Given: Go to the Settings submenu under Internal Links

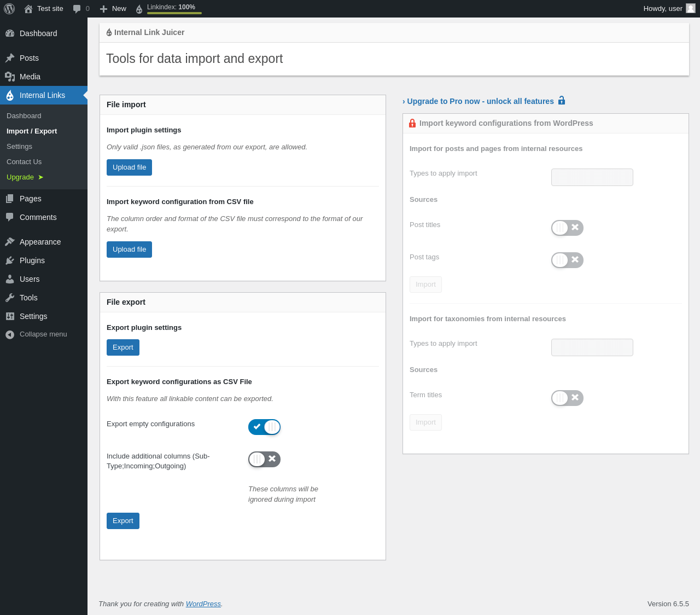Looking at the screenshot, I should [x=19, y=147].
